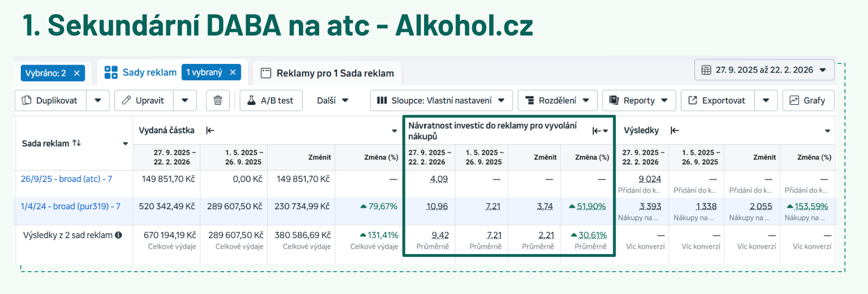Click the trash delete icon
The width and height of the screenshot is (868, 294).
[218, 101]
